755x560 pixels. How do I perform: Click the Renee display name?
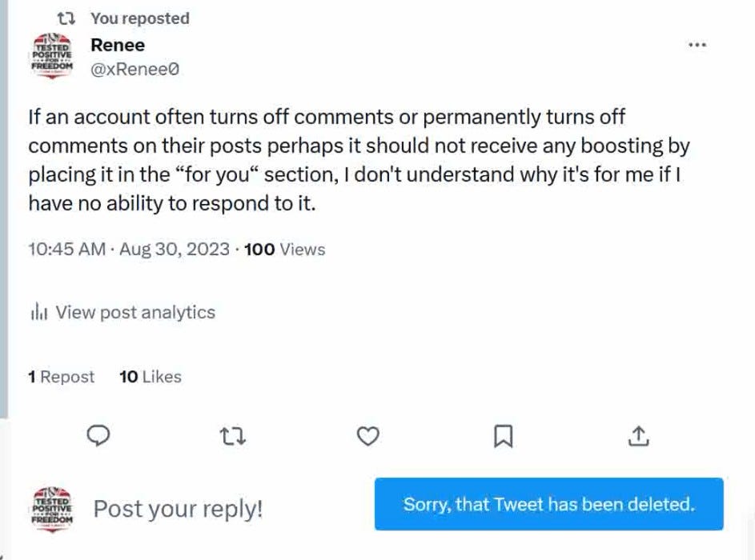(x=118, y=46)
